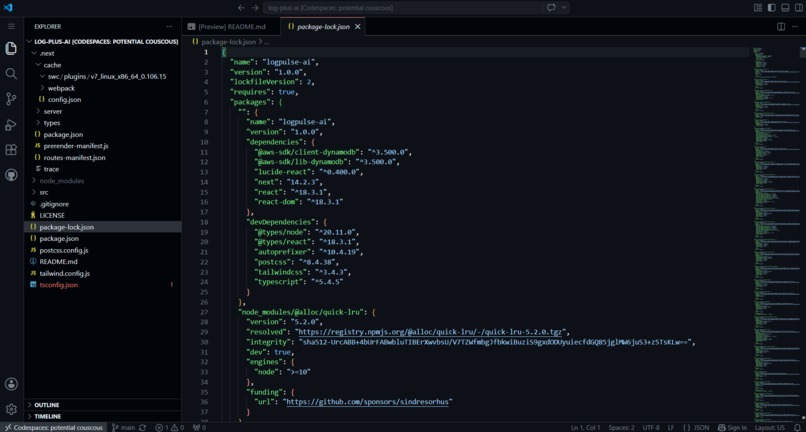
Task: Click the command center search box
Action: 404,8
